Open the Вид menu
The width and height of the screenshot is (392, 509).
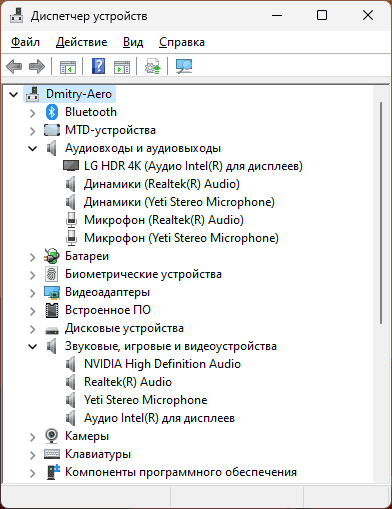click(133, 42)
